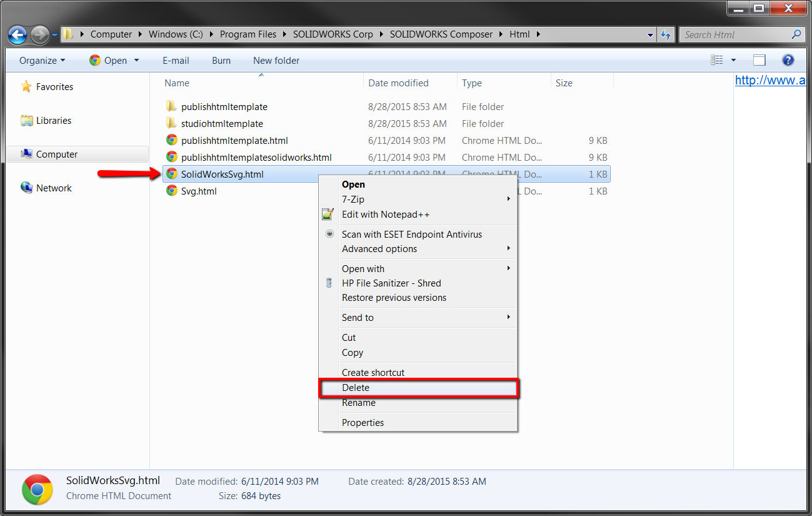Sort by the Size column header

tap(564, 83)
